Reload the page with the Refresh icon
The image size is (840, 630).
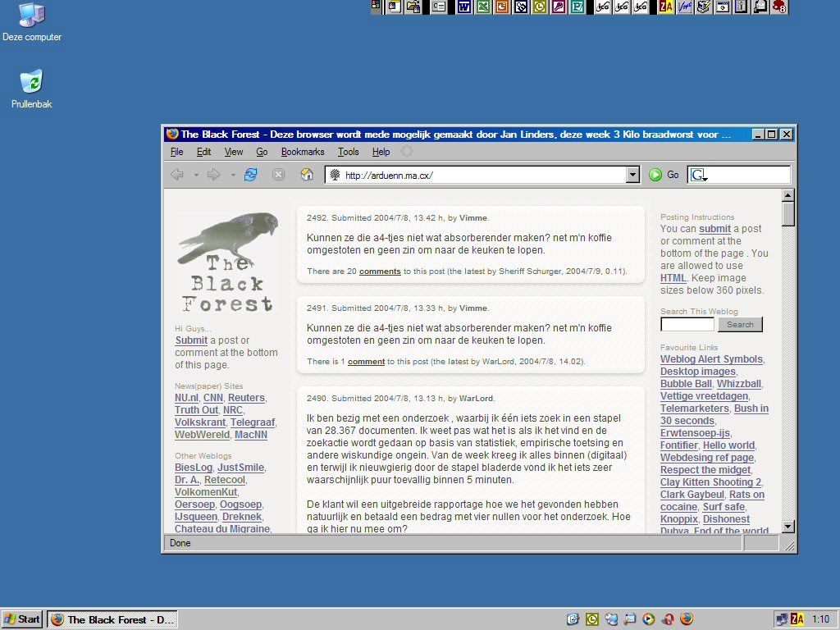[x=250, y=175]
